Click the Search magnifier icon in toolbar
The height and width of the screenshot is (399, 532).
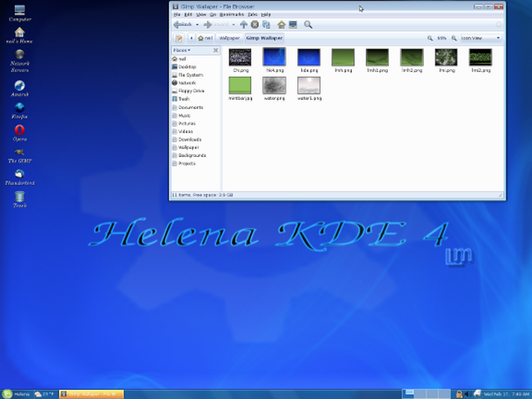[308, 25]
